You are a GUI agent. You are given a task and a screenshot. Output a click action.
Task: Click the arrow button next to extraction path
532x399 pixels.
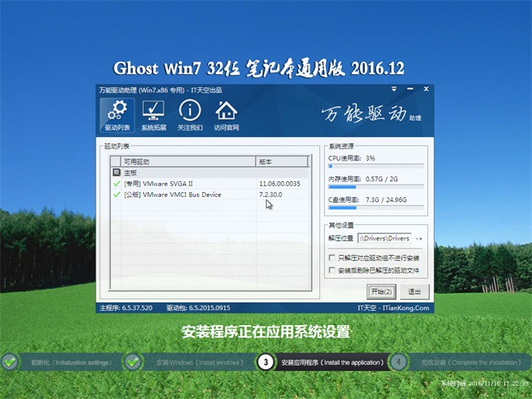tap(419, 239)
